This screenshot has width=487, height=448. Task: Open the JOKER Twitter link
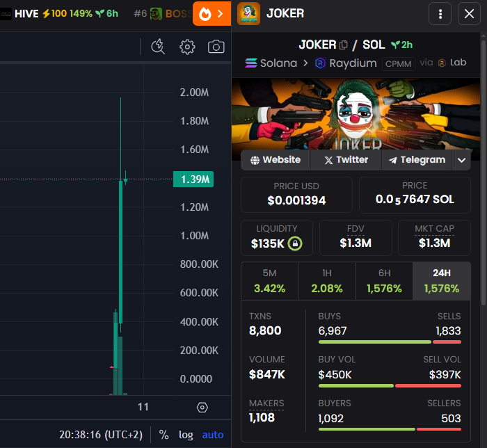pos(346,160)
